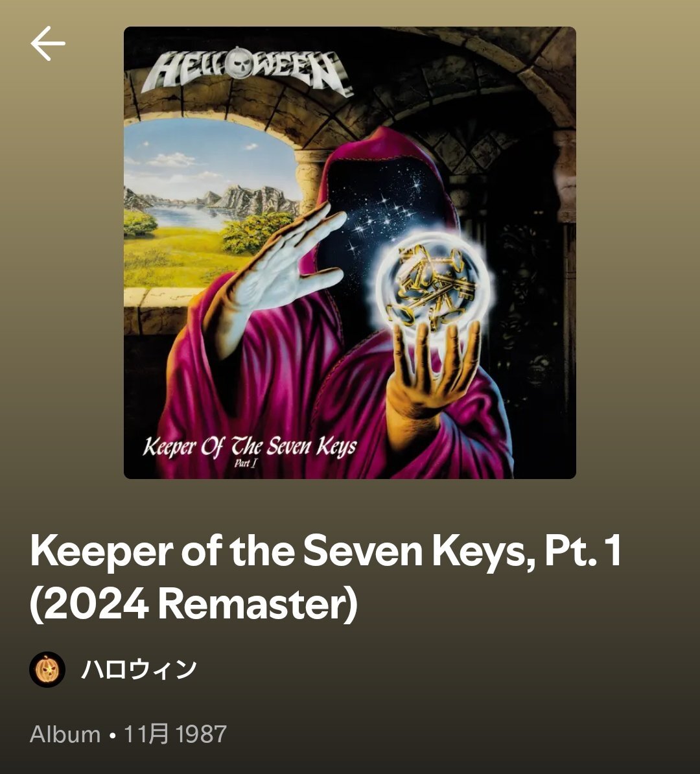Tap the (2024 Remaster) title line
Viewport: 700px width, 774px height.
[194, 604]
